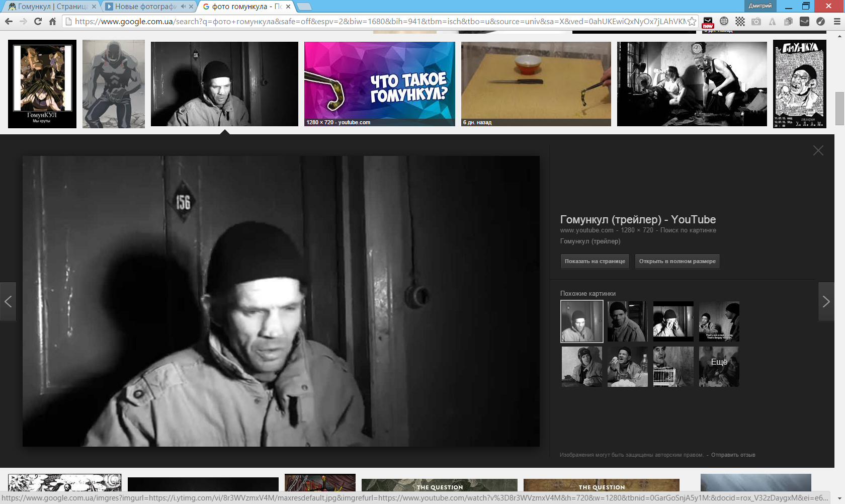This screenshot has width=845, height=504.
Task: Open the black-and-white room scene thumbnail
Action: point(692,84)
